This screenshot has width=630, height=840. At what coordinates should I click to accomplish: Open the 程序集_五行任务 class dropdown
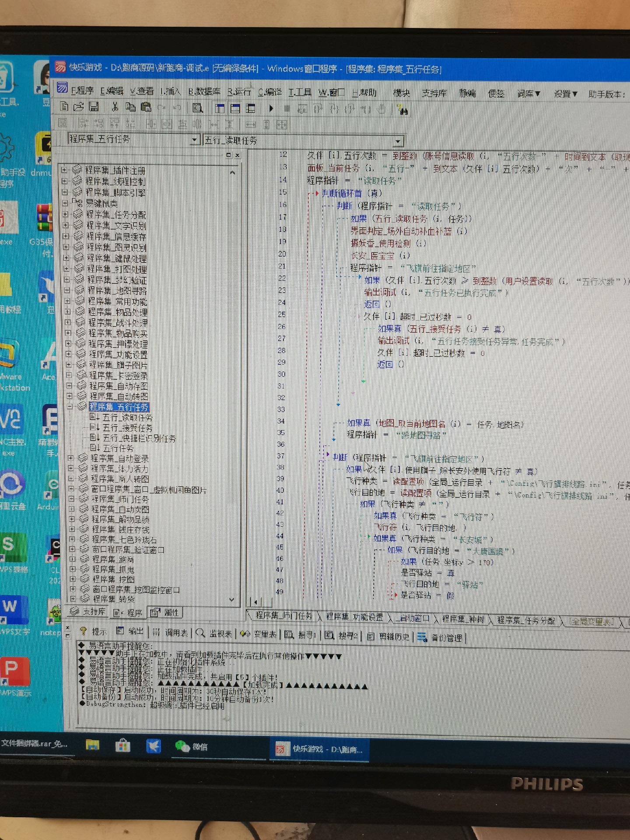(x=195, y=140)
